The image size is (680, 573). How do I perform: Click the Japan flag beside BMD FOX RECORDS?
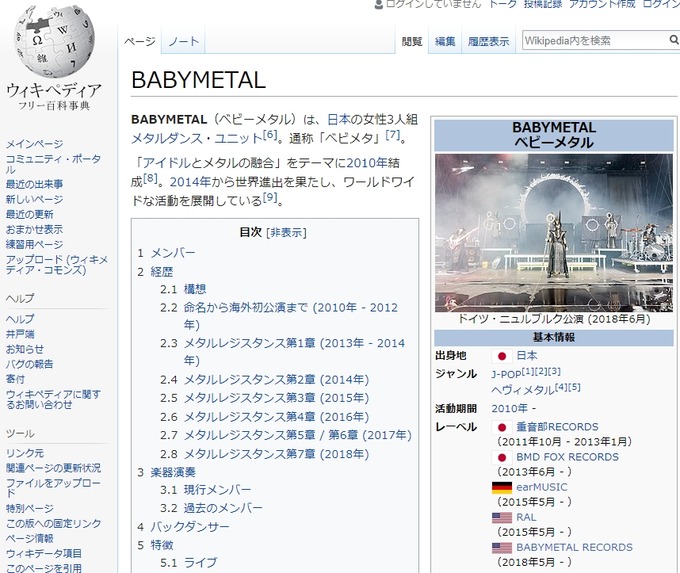click(x=501, y=457)
